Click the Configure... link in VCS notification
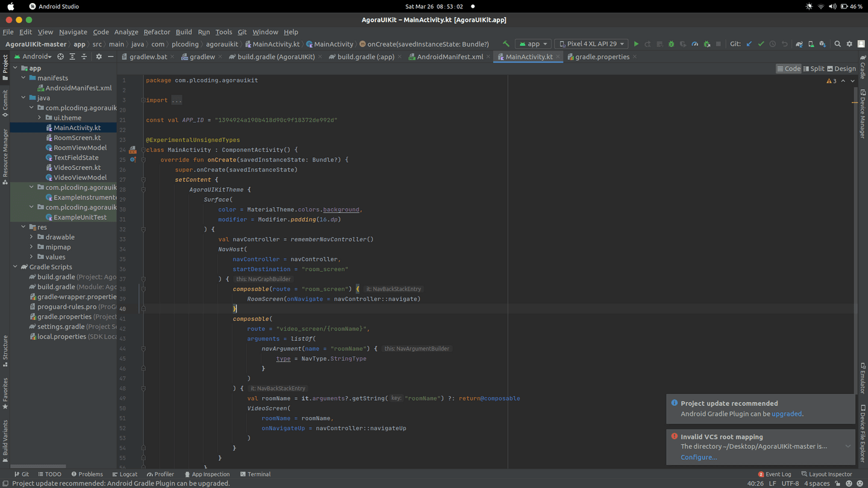Screen dimensions: 868x488 pos(699,457)
